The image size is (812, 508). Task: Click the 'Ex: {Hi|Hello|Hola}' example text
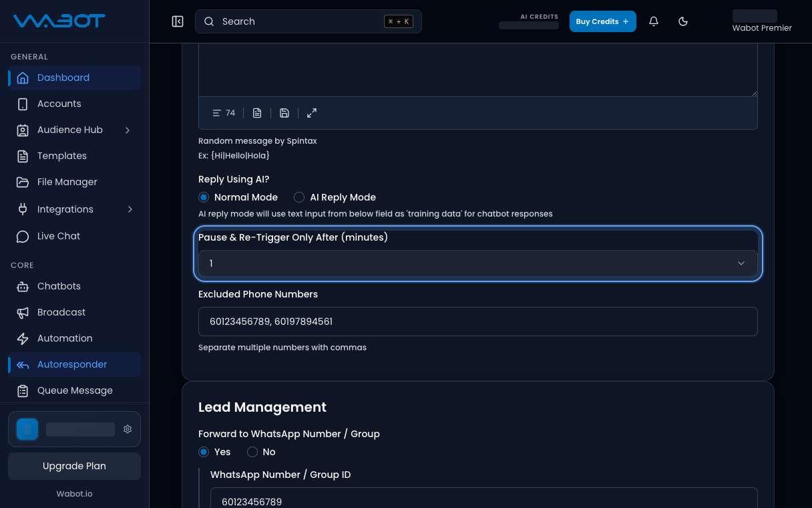[234, 156]
